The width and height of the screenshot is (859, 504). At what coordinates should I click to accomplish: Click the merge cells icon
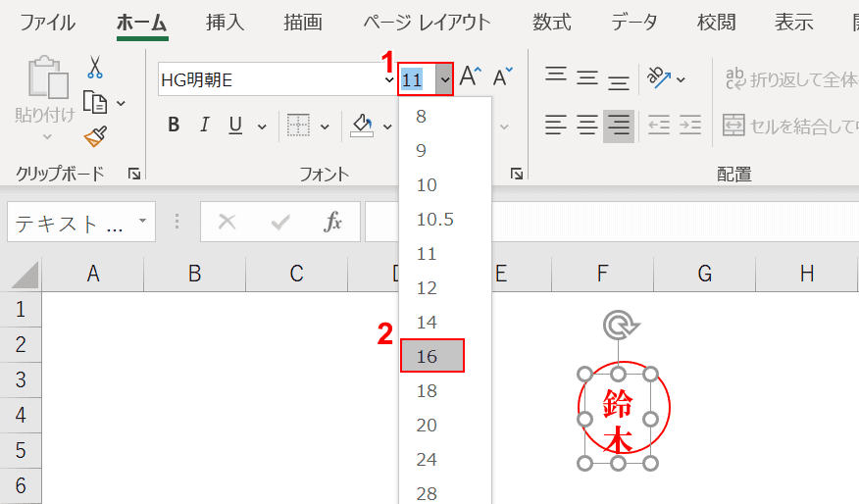click(733, 126)
